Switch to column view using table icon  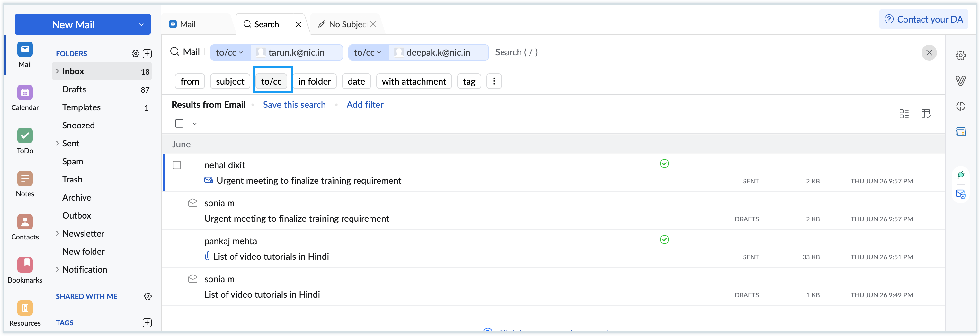[x=926, y=114]
